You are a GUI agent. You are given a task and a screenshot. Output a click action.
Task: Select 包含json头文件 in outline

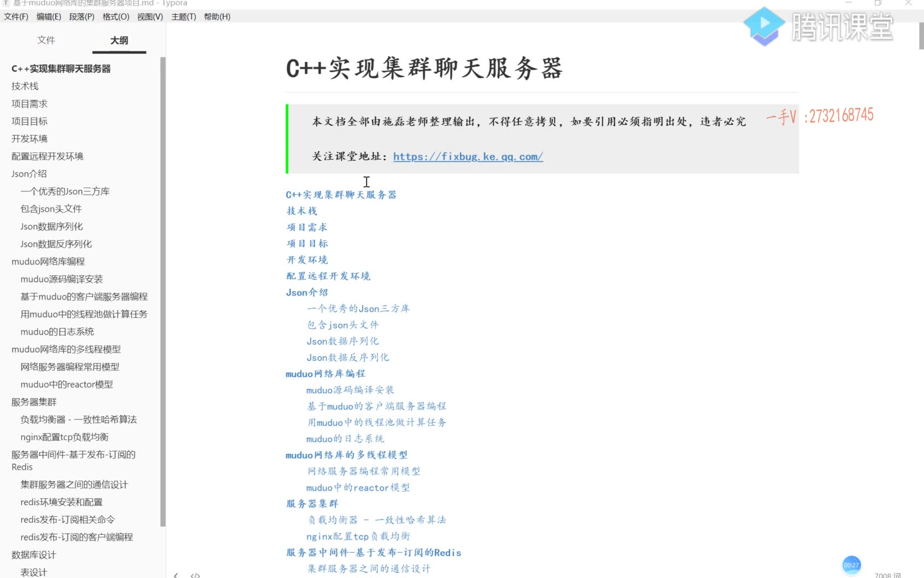click(x=51, y=208)
